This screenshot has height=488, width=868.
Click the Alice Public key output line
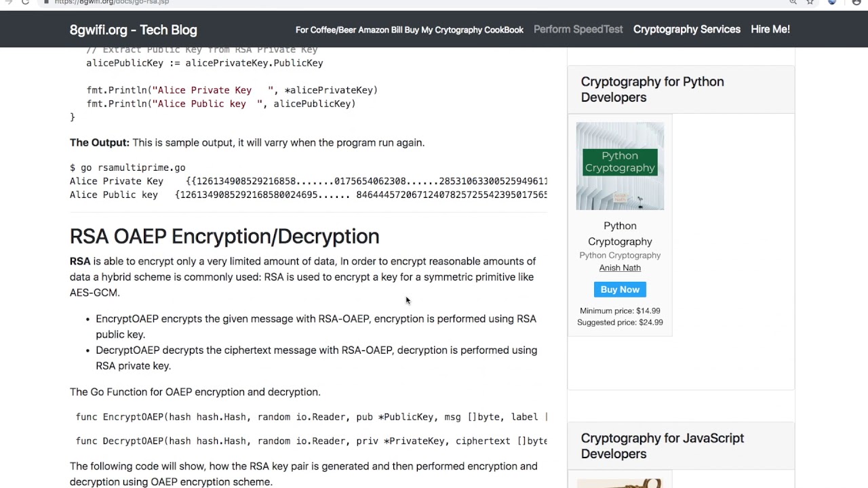309,195
